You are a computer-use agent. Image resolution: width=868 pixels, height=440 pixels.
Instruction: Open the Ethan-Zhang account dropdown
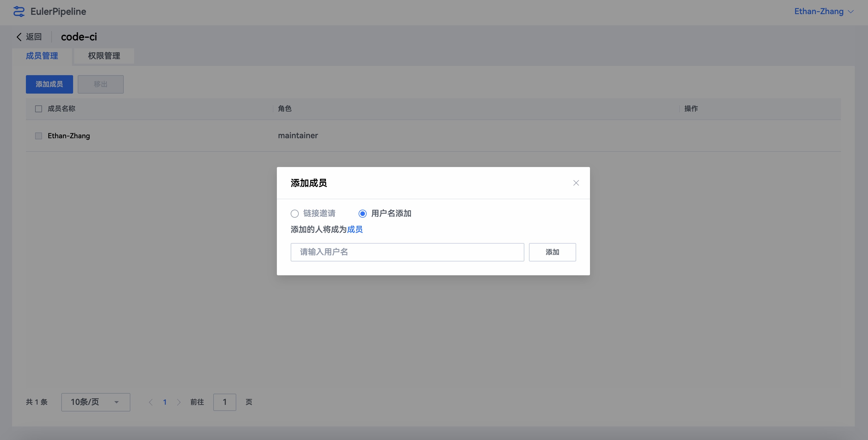(819, 12)
